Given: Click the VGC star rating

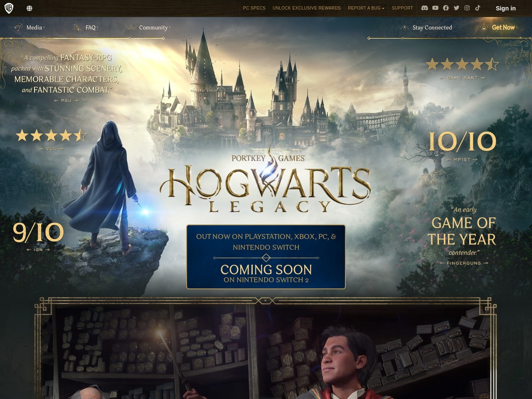Looking at the screenshot, I should [52, 135].
